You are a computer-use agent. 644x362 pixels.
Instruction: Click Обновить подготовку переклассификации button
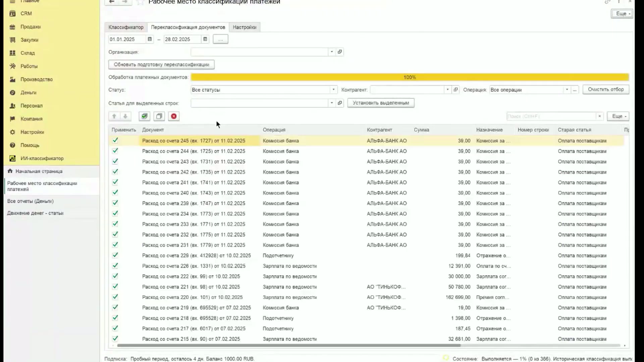point(161,64)
